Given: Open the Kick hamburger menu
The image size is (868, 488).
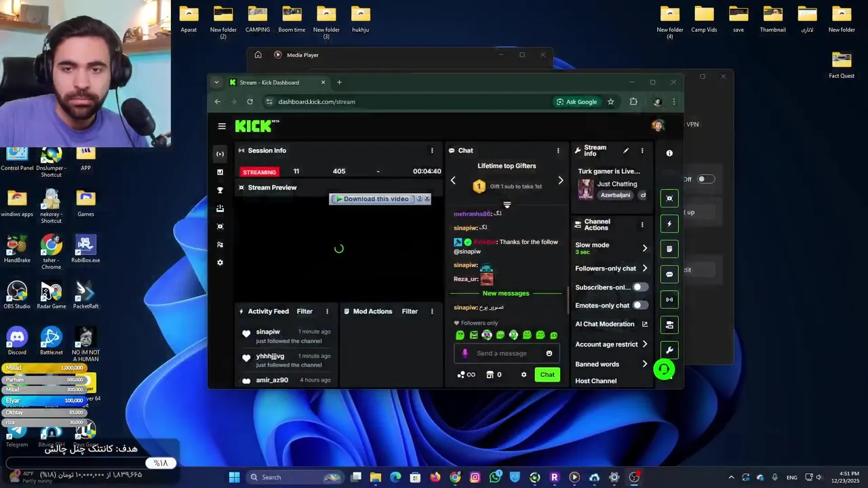Looking at the screenshot, I should pos(222,126).
